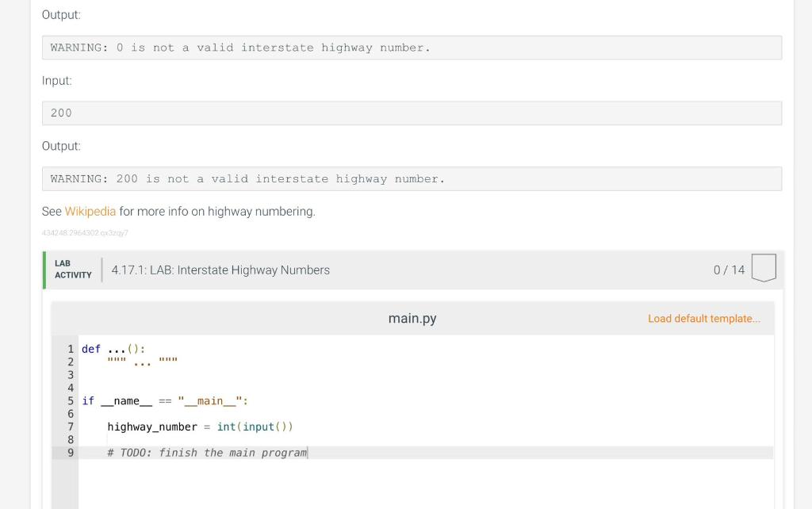
Task: Click the bookmark ribbon icon beside the score
Action: click(763, 269)
